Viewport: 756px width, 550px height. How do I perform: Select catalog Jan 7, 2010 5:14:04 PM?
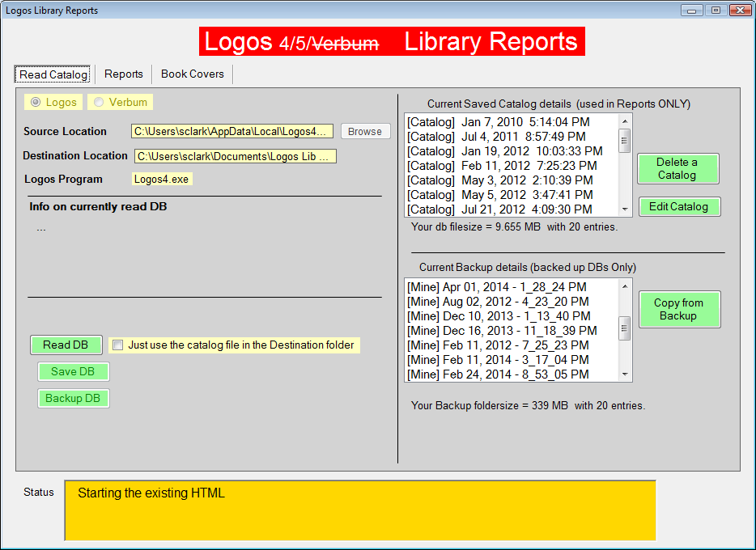click(512, 122)
